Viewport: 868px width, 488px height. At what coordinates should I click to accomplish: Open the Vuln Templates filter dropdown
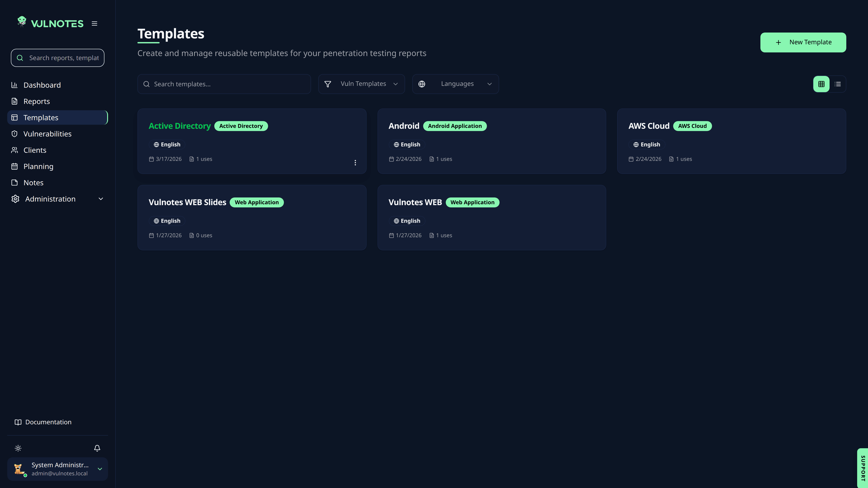[x=362, y=84]
